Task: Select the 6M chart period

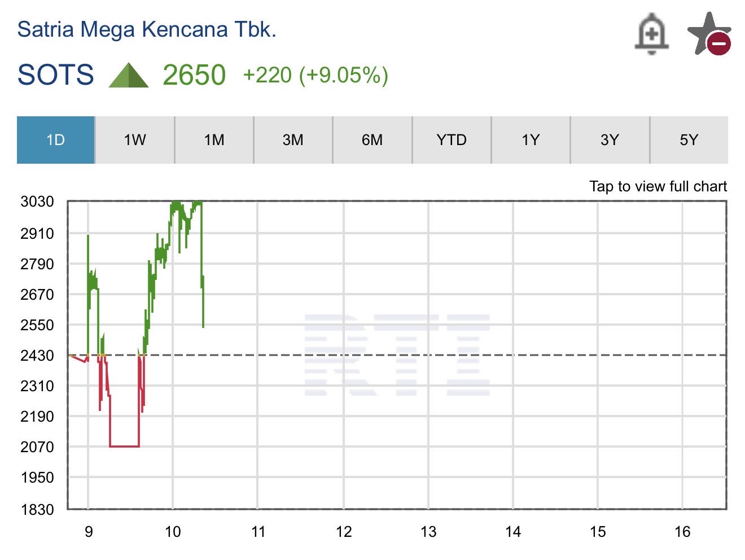Action: click(372, 140)
